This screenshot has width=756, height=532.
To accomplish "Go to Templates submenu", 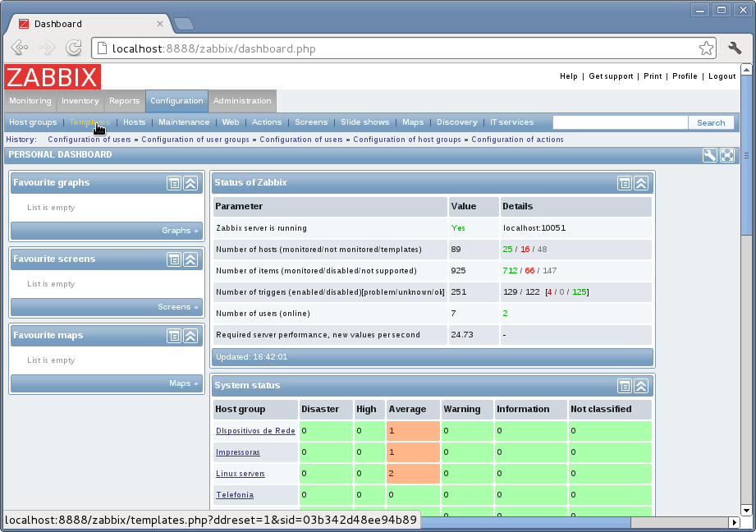I will (x=89, y=122).
